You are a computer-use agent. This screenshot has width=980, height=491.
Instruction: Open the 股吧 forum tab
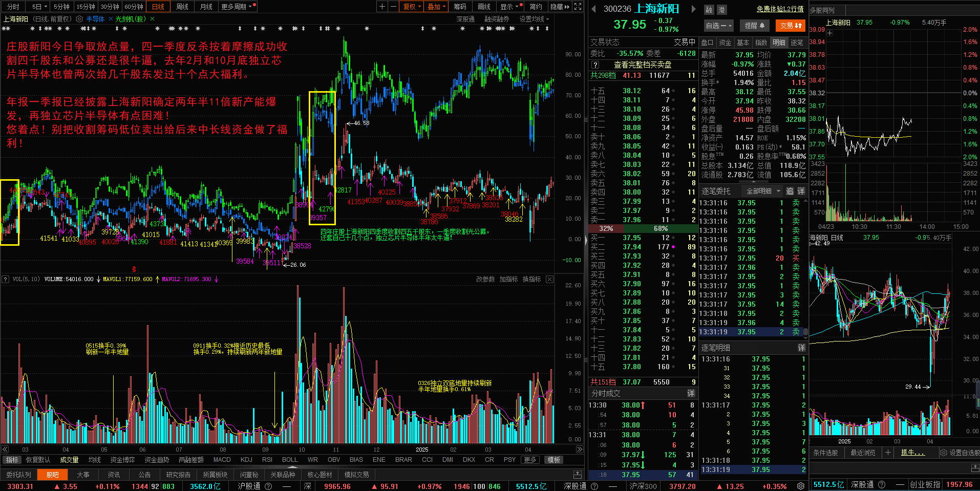(x=53, y=475)
